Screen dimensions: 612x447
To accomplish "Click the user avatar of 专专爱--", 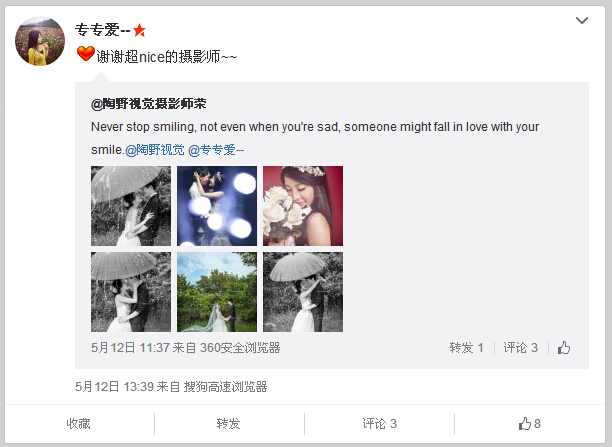I will [x=40, y=41].
